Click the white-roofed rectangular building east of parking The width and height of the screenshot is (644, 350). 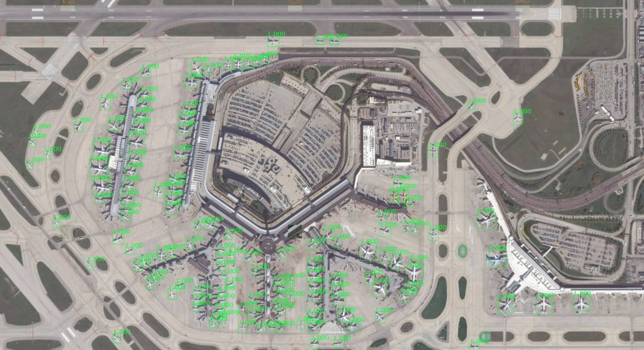point(369,145)
